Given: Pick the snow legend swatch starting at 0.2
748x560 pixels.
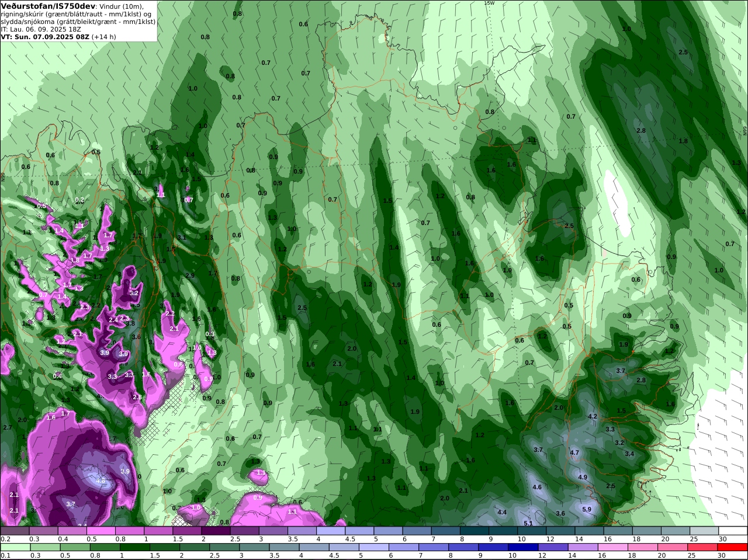Looking at the screenshot, I should [15, 531].
